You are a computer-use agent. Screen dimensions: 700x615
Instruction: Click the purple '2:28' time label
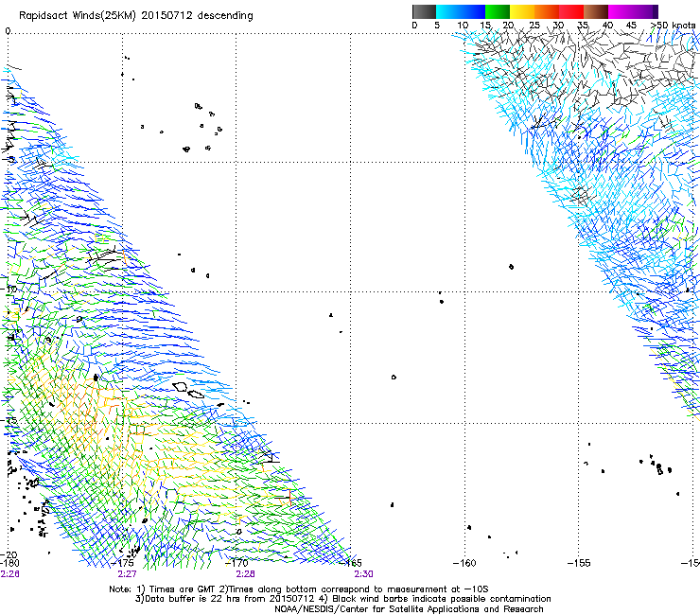tap(246, 574)
